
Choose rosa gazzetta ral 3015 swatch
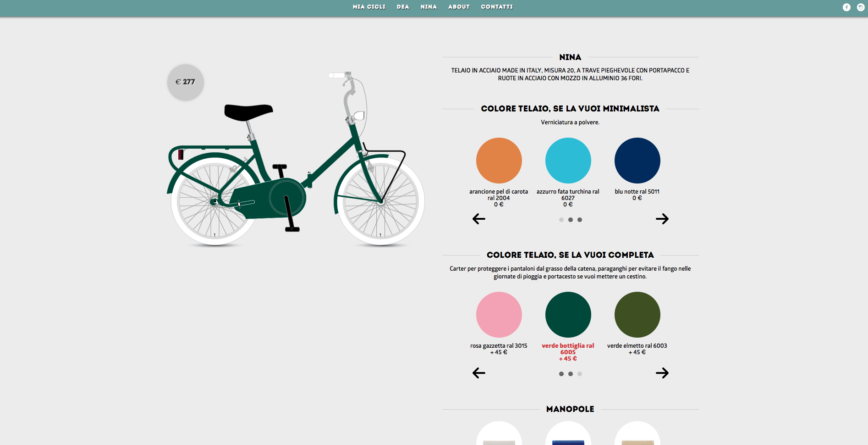(x=499, y=315)
